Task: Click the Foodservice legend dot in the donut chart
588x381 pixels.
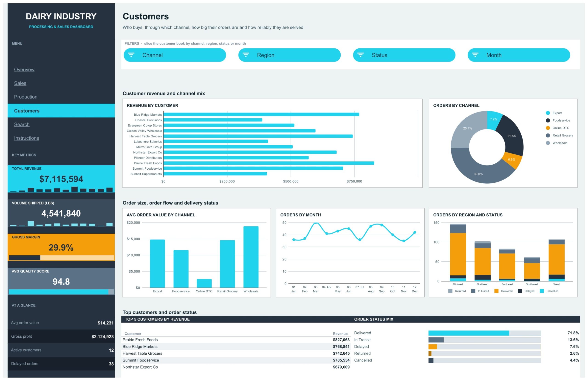Action: point(548,120)
